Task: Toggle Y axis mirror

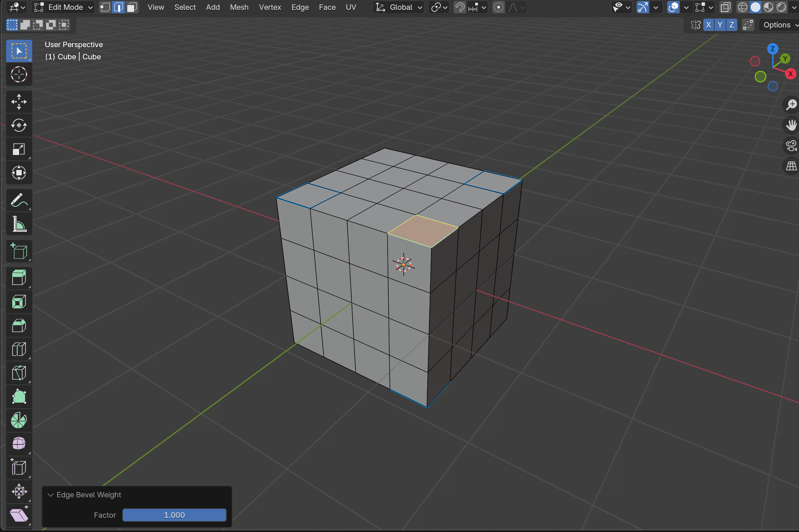Action: click(x=720, y=25)
